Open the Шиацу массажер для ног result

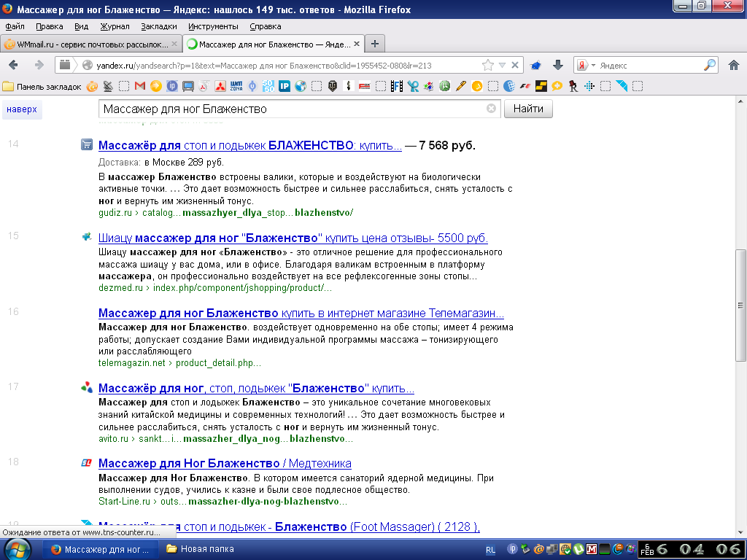(293, 238)
